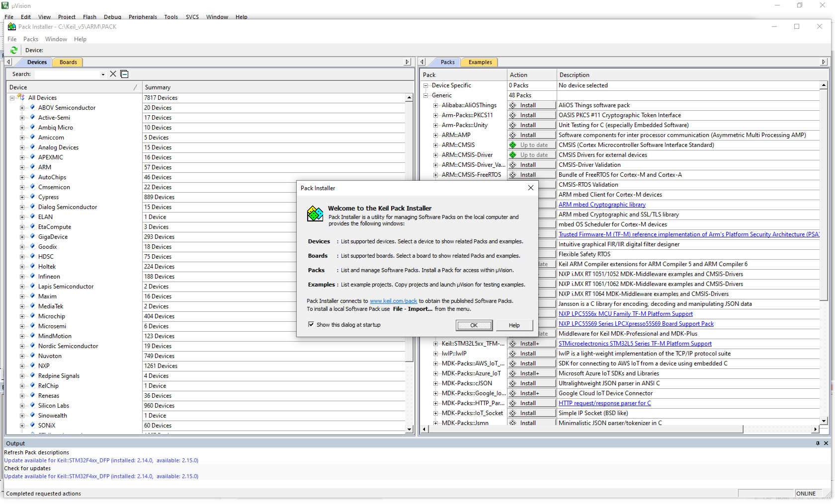Click the Pack Installer logo in welcome dialog
The image size is (835, 504).
point(315,214)
